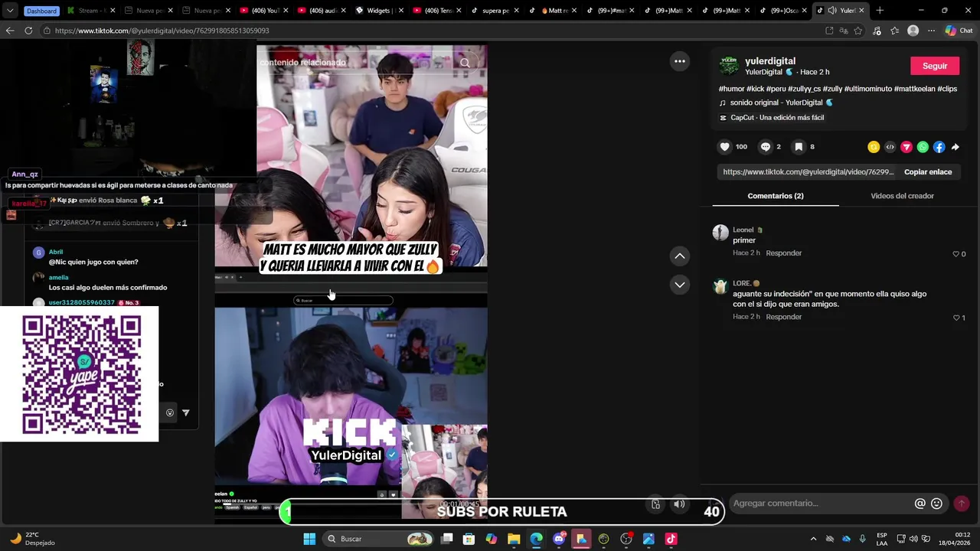The width and height of the screenshot is (980, 551).
Task: Open browser profile avatar
Action: (913, 31)
